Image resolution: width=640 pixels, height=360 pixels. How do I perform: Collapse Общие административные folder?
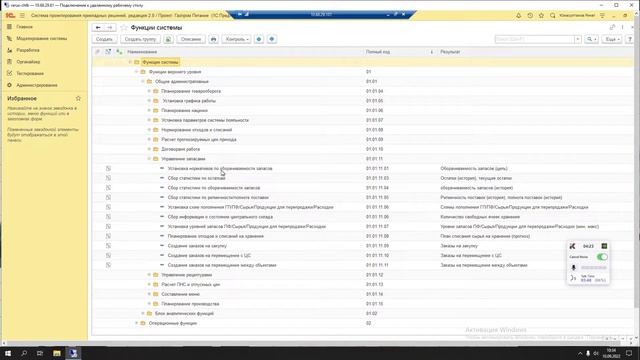(x=143, y=82)
